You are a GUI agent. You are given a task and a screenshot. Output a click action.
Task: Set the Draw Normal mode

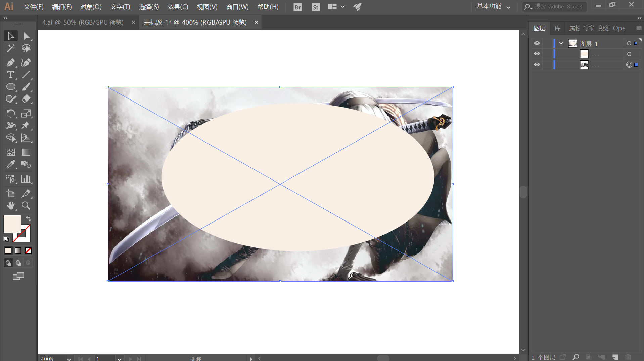(x=8, y=263)
